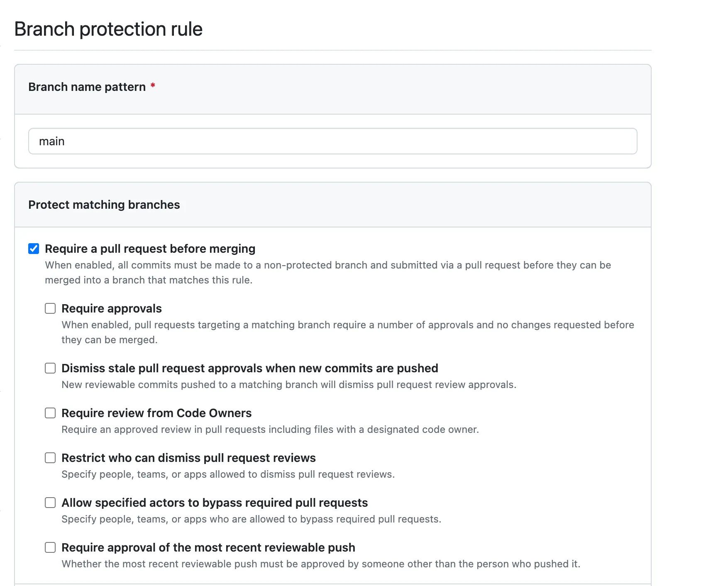Check the Require review from Code Owners box

pyautogui.click(x=50, y=413)
